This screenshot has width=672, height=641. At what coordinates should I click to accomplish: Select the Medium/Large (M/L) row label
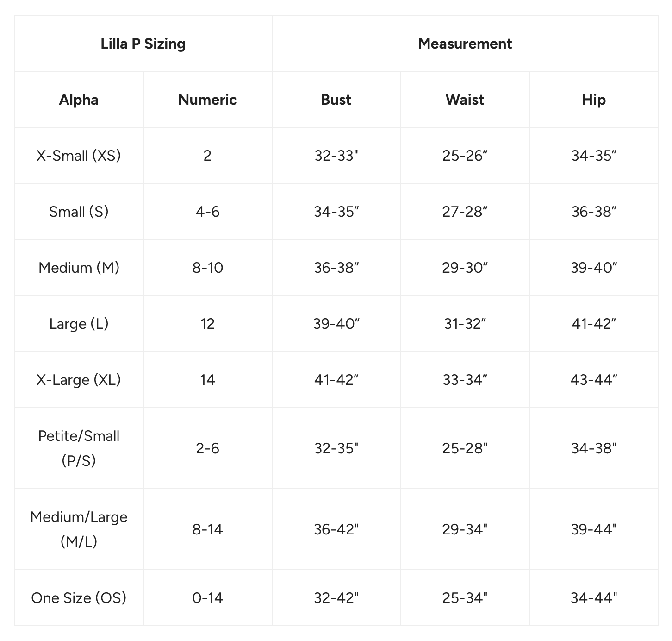point(79,529)
